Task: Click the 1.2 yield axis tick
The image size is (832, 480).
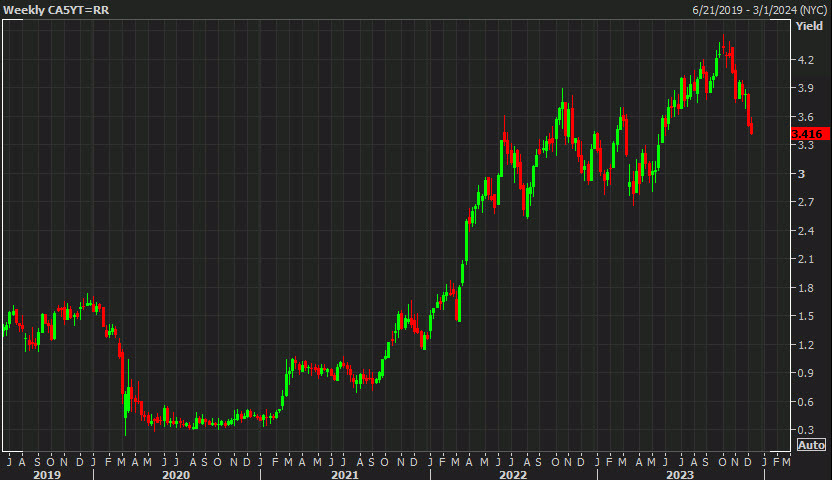Action: click(805, 345)
